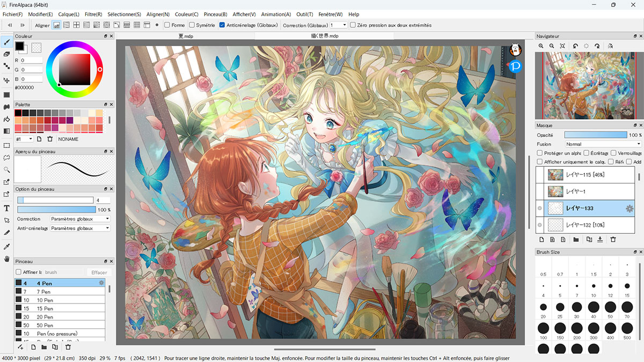Select the Text tool
Viewport: 644px width, 362px height.
click(7, 208)
